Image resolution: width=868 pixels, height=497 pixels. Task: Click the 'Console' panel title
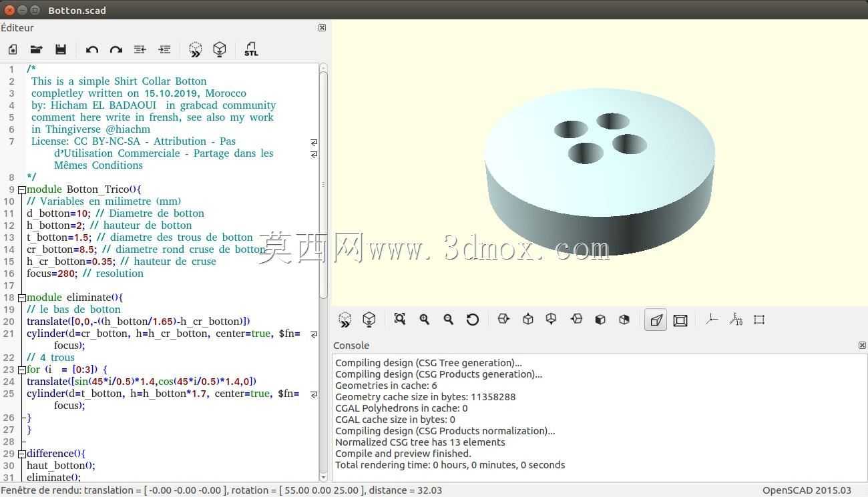(351, 346)
